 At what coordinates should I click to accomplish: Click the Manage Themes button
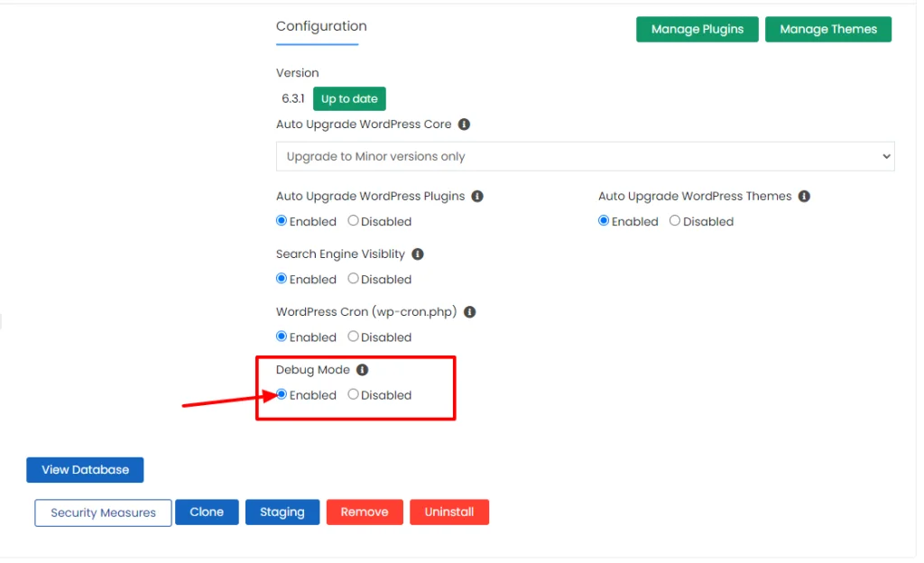point(828,30)
